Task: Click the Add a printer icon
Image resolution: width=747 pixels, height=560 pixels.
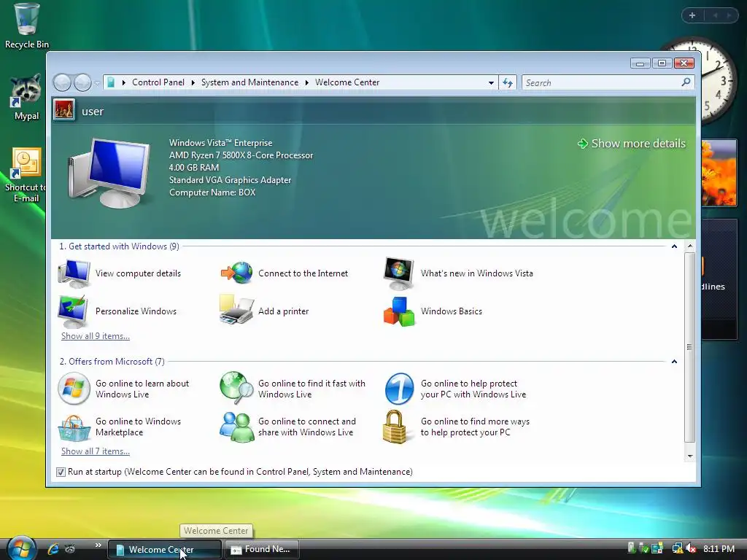Action: click(236, 309)
